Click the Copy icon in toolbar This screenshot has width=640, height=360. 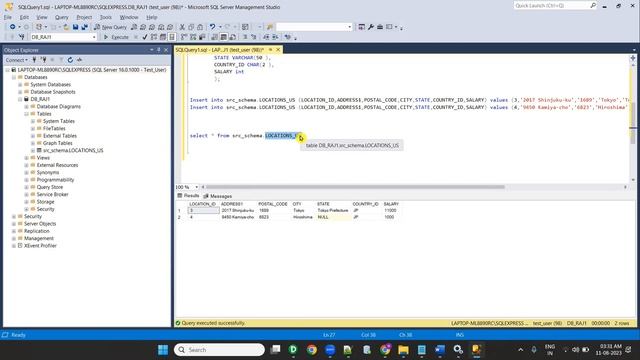191,27
